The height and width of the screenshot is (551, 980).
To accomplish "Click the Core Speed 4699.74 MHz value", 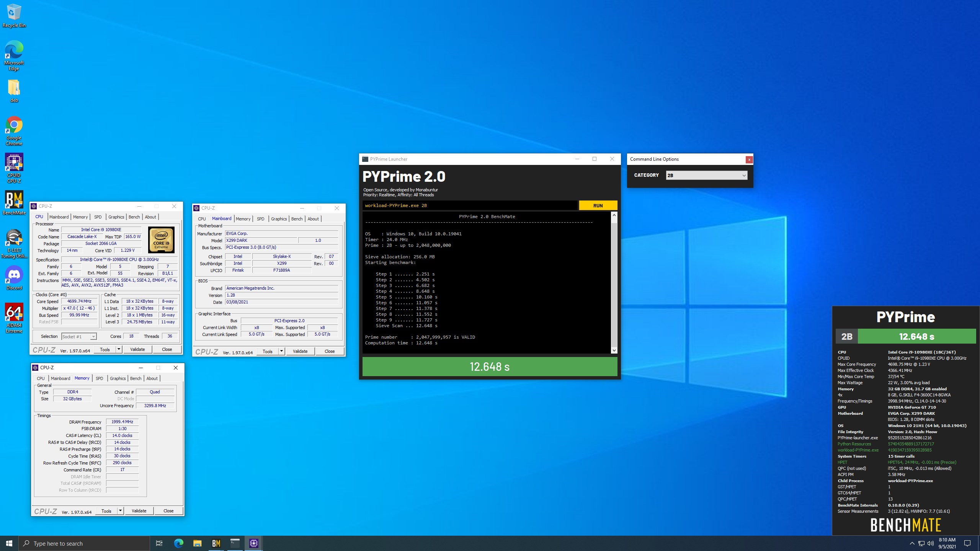I will [79, 302].
